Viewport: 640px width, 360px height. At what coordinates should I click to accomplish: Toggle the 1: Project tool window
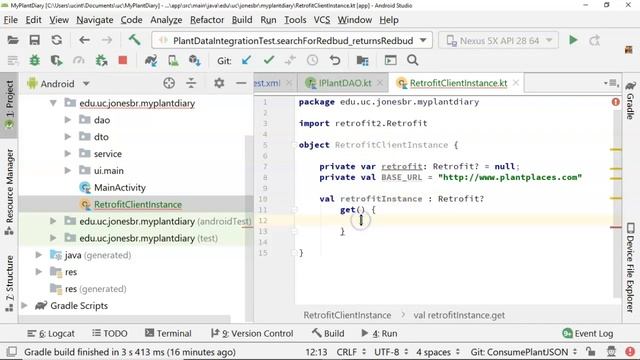click(9, 104)
